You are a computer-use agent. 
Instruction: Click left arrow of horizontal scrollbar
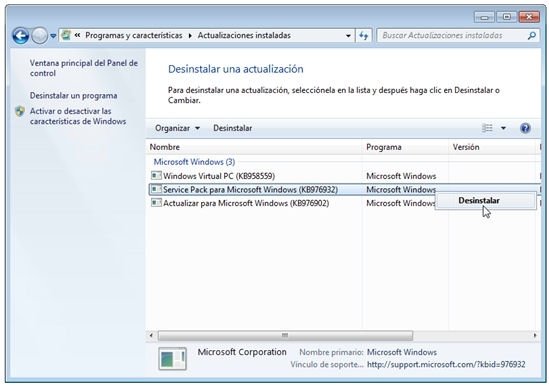(151, 335)
